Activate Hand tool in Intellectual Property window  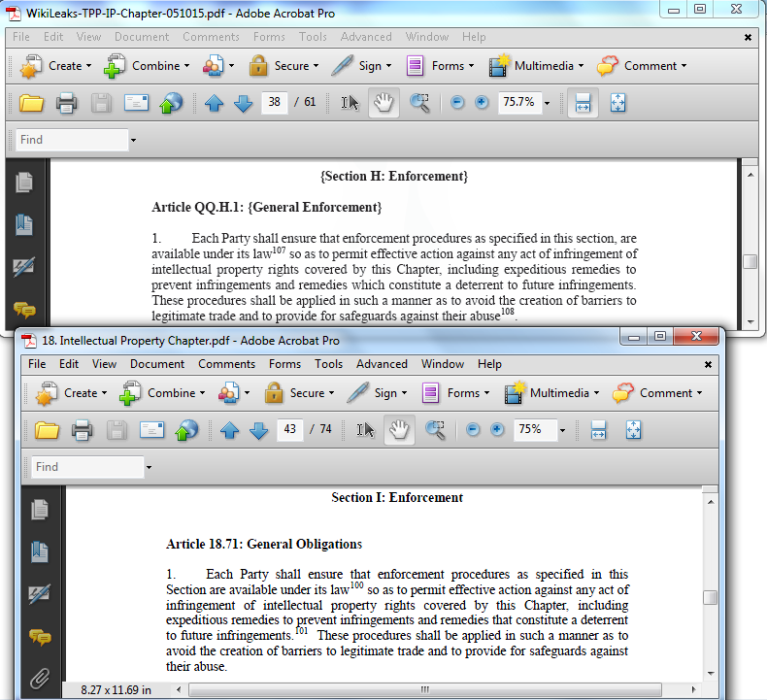[x=400, y=430]
